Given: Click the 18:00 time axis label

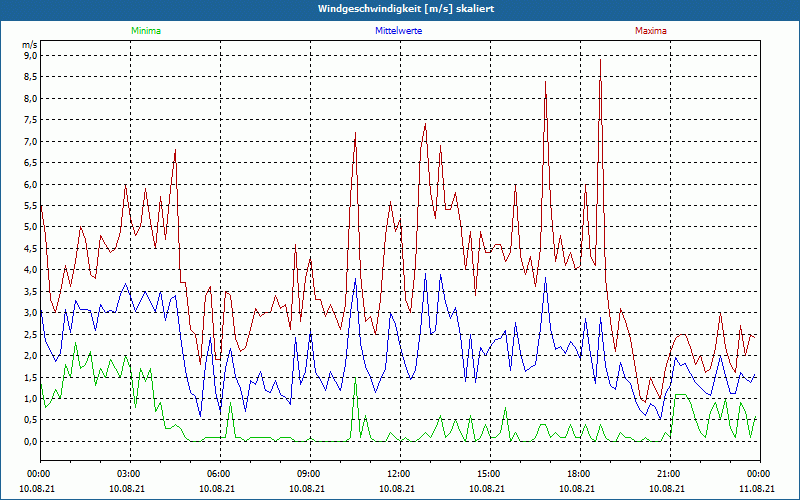Looking at the screenshot, I should 578,474.
